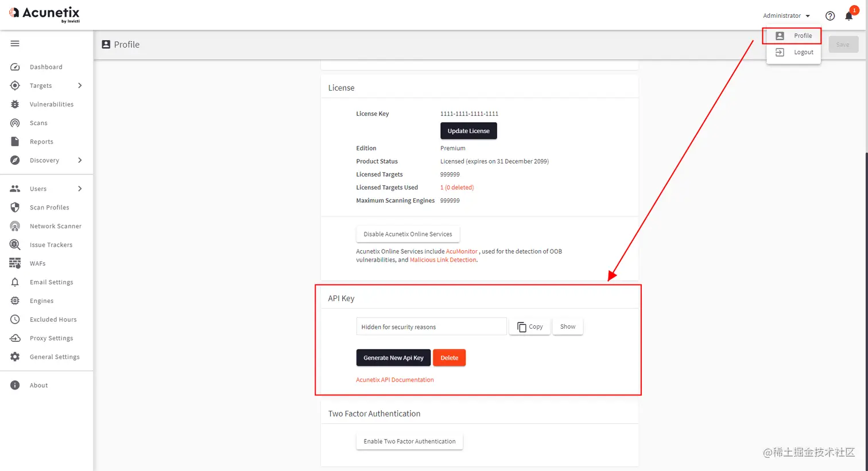
Task: Click the Email Settings bell icon
Action: coord(15,282)
